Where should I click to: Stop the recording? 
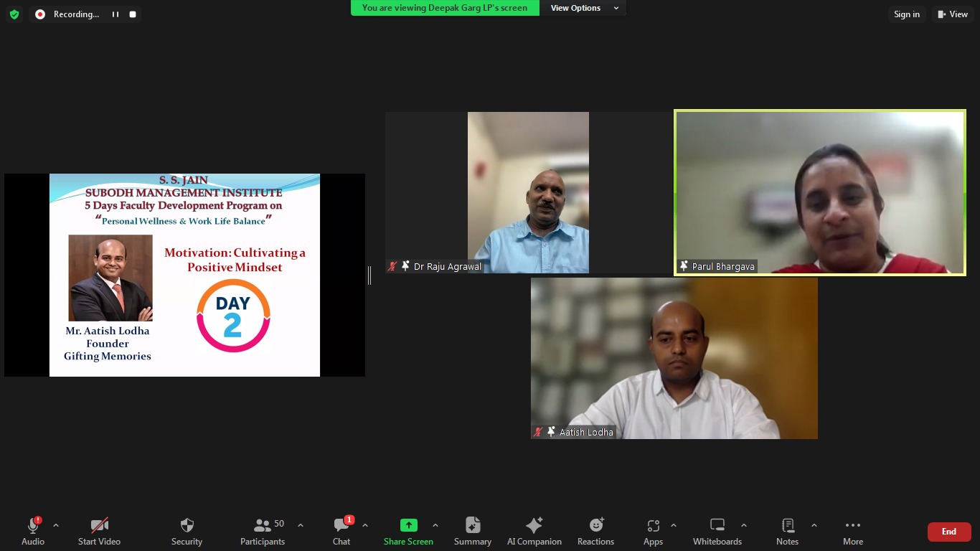(133, 14)
